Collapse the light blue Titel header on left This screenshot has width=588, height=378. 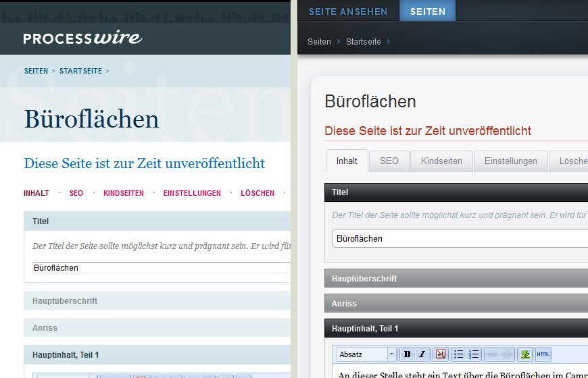click(x=157, y=221)
